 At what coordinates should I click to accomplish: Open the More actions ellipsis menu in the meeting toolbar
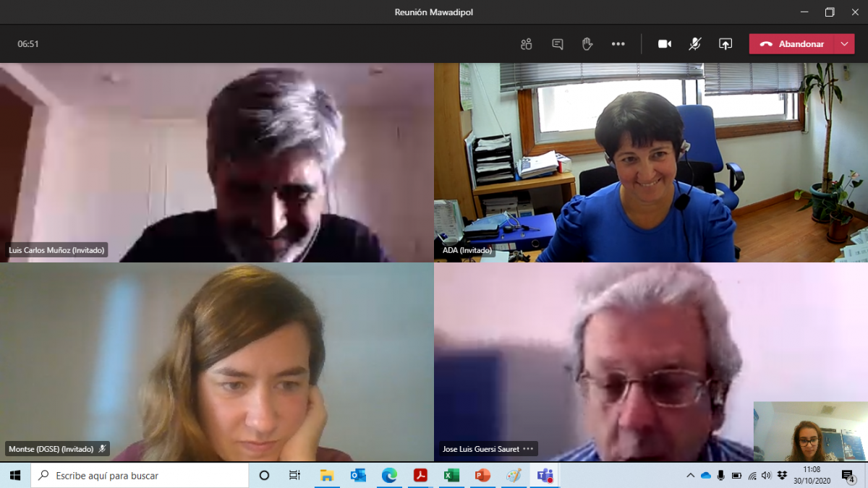pos(618,44)
